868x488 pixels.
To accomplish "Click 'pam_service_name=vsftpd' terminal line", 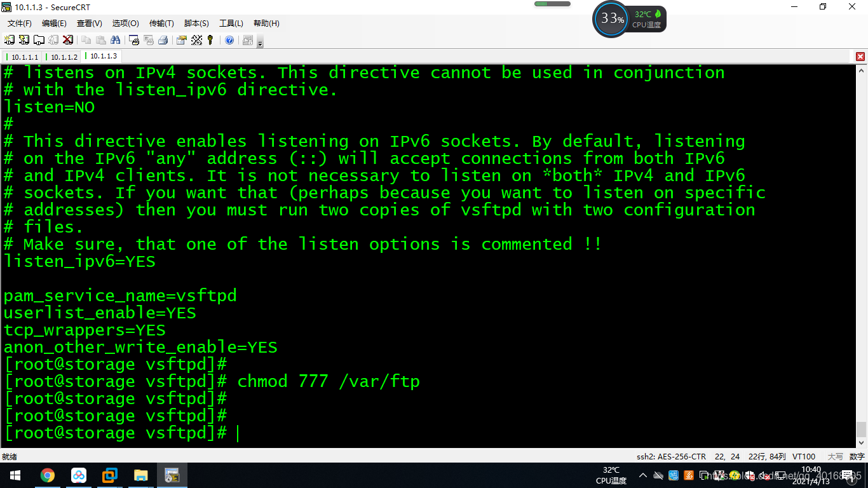I will 120,295.
